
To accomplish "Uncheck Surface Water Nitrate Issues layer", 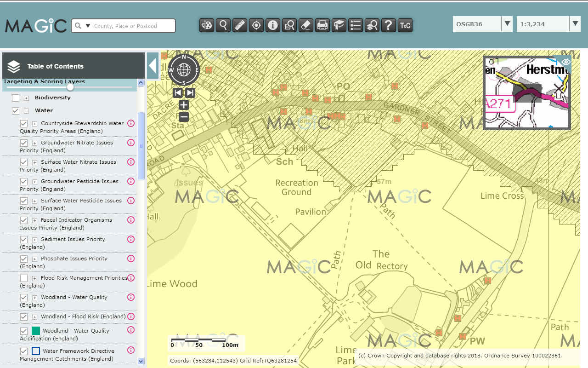I will pos(24,162).
